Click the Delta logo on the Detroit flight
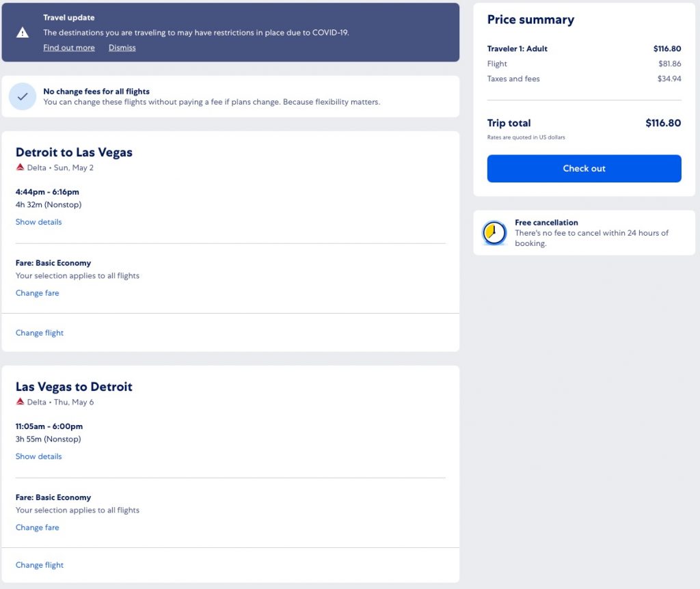Screen dimensions: 700x589 coord(20,167)
